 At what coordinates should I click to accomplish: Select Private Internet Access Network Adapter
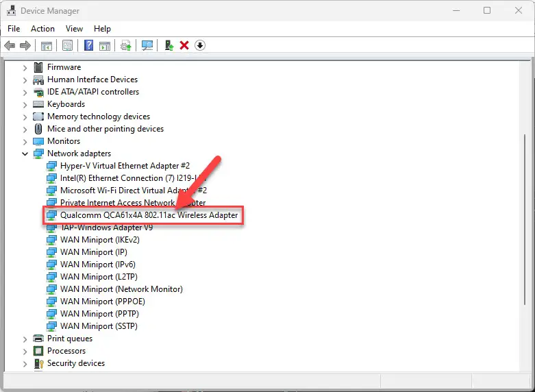point(133,203)
